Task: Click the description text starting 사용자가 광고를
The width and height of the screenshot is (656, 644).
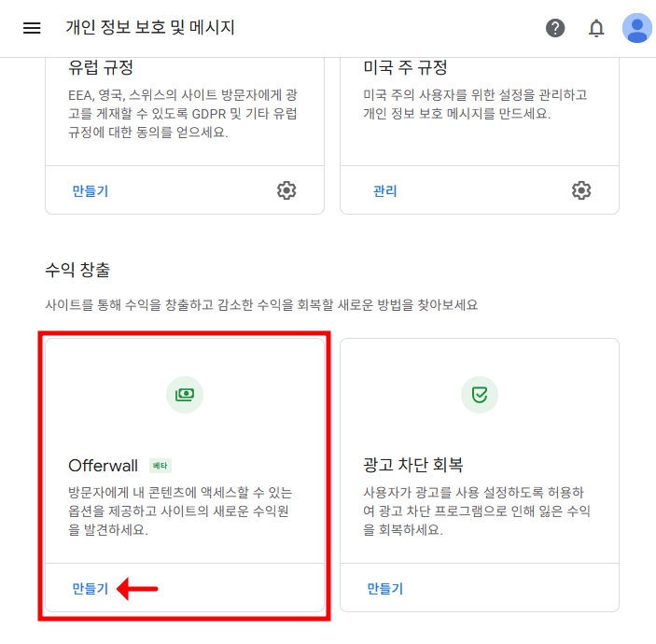Action: (477, 511)
